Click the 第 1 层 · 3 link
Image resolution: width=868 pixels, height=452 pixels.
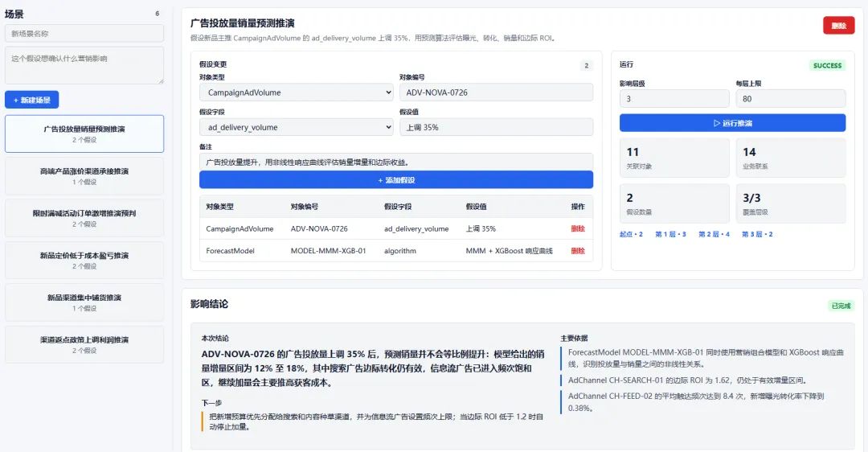[670, 234]
